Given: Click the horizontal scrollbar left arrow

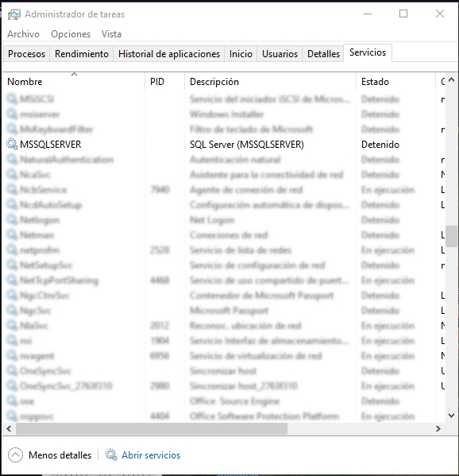Looking at the screenshot, I should click(x=9, y=428).
